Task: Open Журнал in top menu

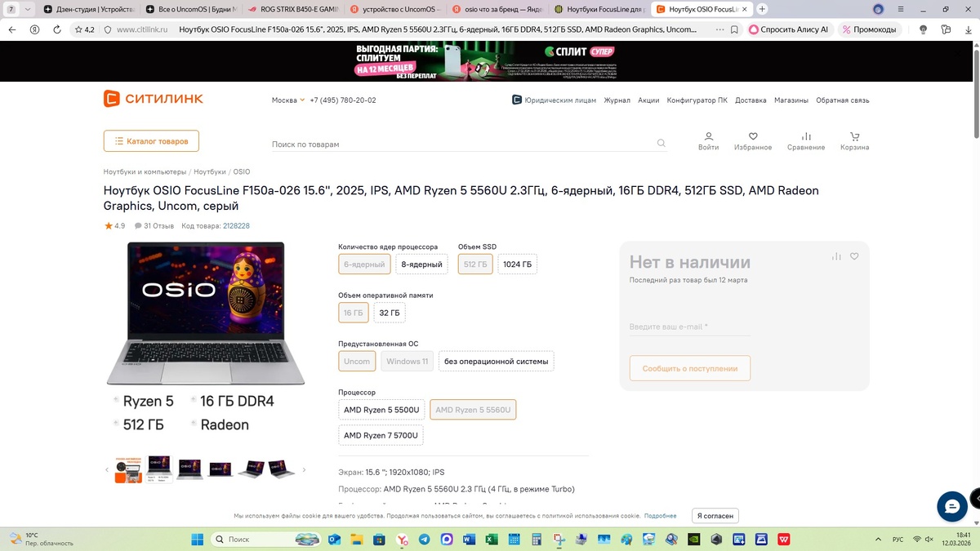Action: (x=617, y=100)
